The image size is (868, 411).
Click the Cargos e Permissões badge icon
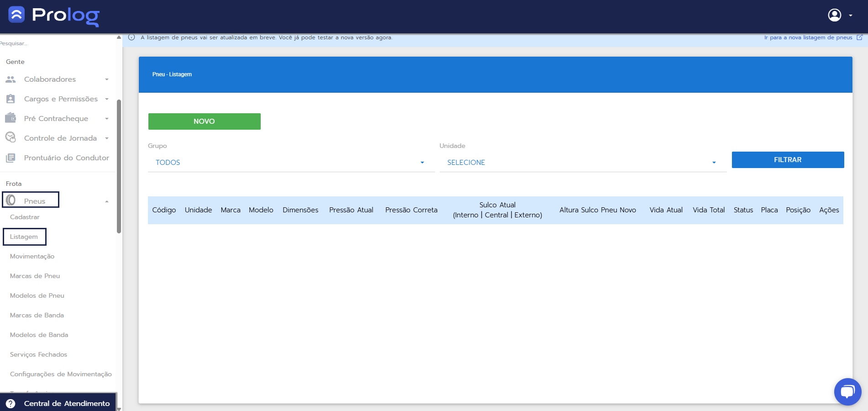click(x=11, y=99)
